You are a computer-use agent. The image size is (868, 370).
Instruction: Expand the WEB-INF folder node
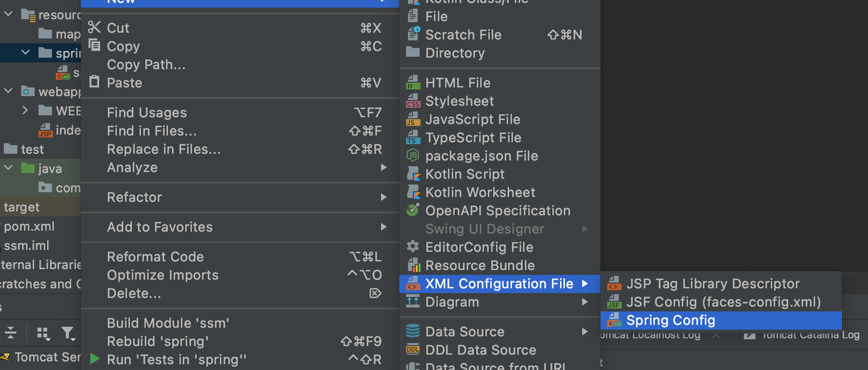coord(26,111)
